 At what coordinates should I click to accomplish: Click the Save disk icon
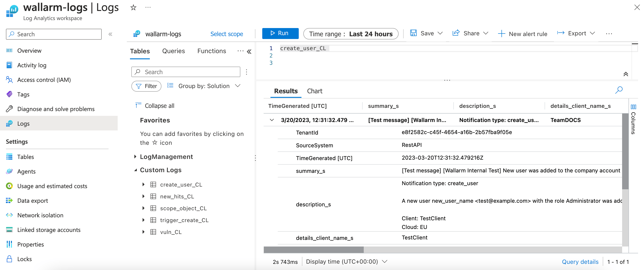coord(413,33)
